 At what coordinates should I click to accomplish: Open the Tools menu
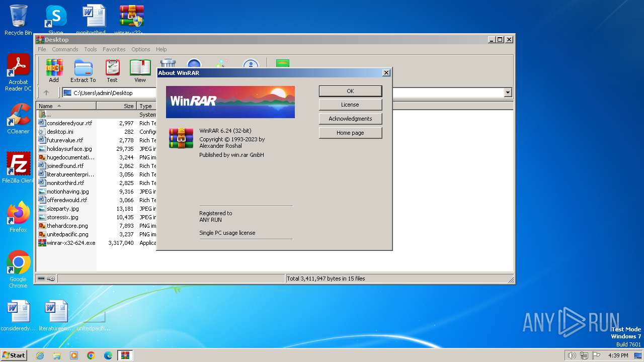(91, 49)
